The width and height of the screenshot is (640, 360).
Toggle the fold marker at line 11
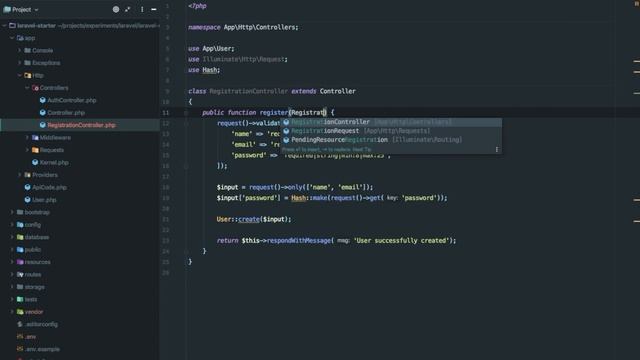[186, 113]
